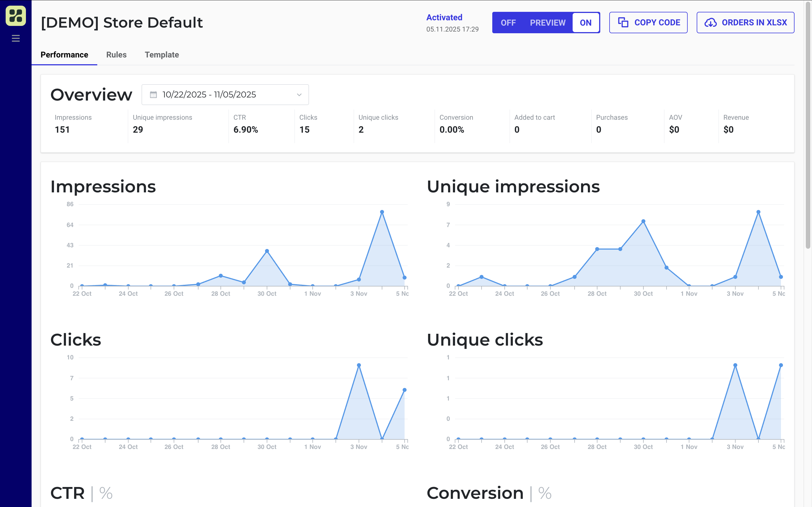This screenshot has height=507, width=812.
Task: Click the green app logo icon
Action: click(x=16, y=16)
